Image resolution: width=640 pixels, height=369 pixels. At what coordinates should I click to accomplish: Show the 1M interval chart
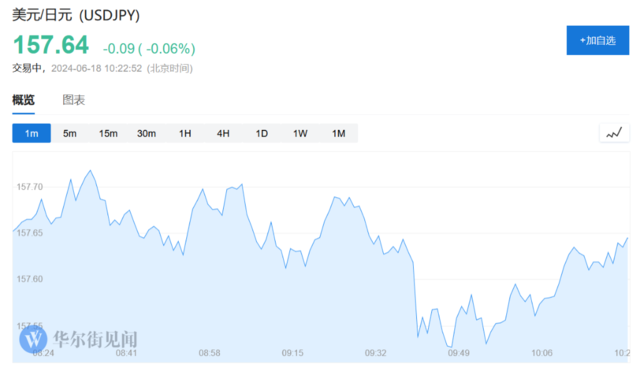(x=338, y=133)
